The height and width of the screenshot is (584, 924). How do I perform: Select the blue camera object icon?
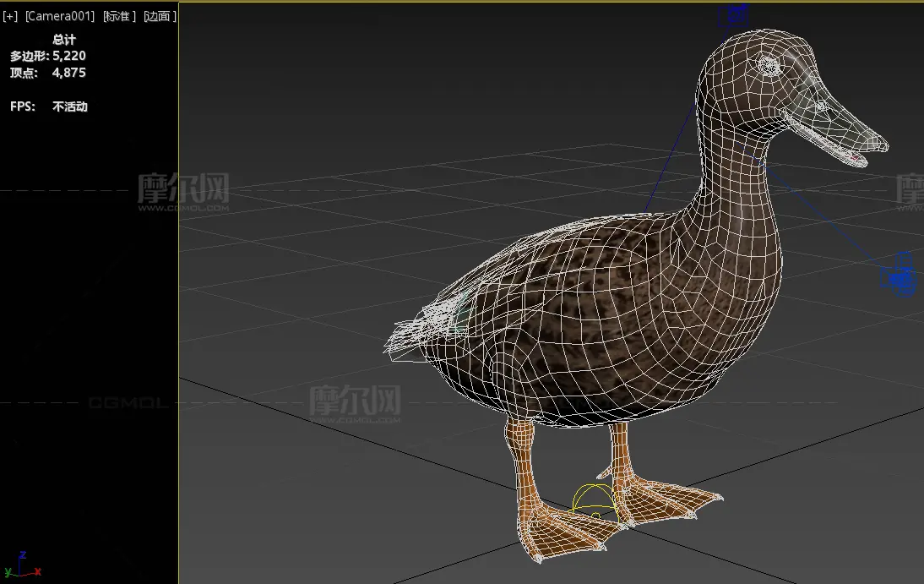click(900, 277)
